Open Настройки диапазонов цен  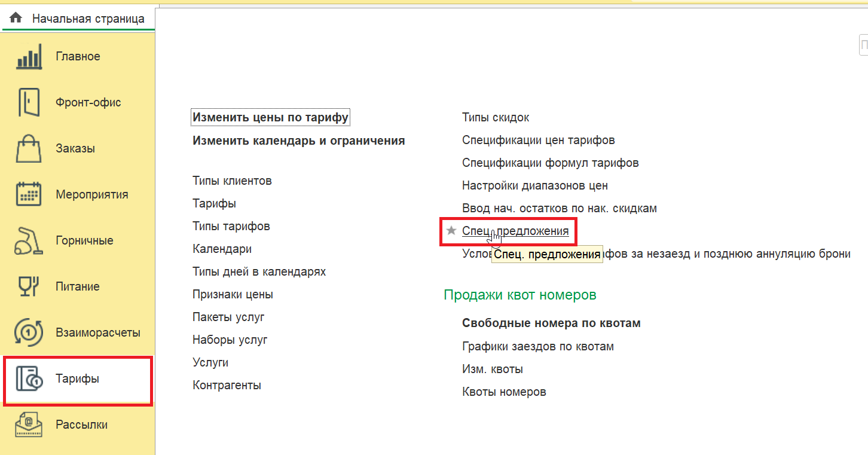coord(535,185)
